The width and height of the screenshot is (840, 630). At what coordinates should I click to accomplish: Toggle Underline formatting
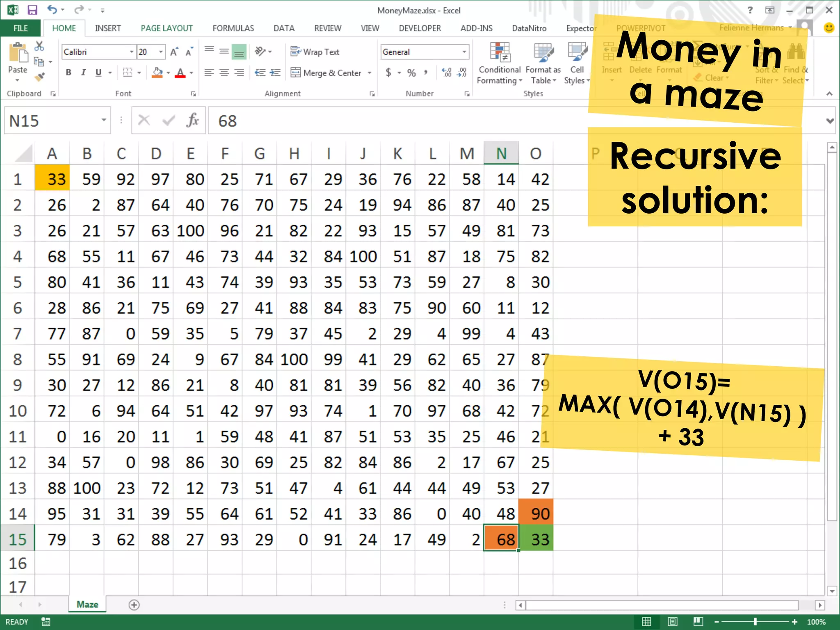[x=98, y=73]
